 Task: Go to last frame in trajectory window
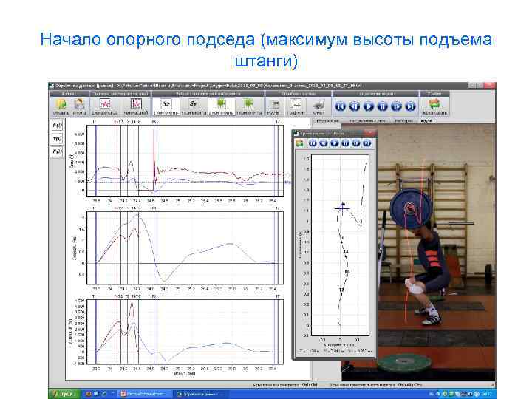[366, 143]
